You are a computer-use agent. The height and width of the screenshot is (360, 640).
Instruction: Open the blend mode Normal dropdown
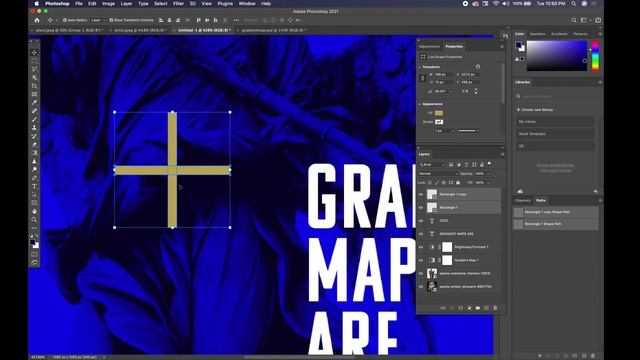point(437,173)
